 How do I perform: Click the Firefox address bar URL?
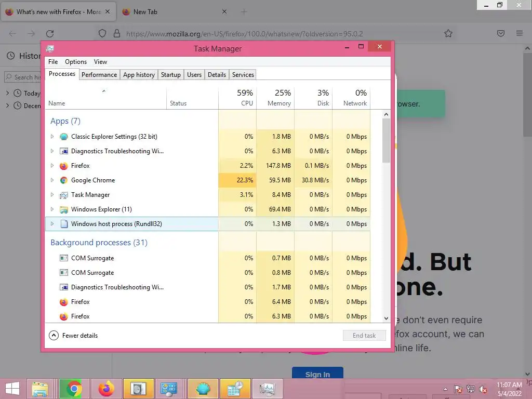click(x=245, y=34)
